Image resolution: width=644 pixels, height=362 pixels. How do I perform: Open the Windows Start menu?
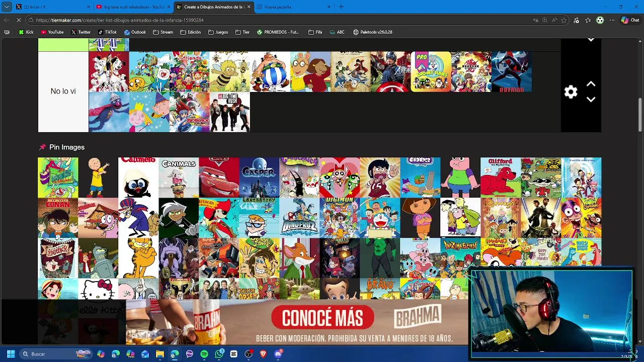11,354
